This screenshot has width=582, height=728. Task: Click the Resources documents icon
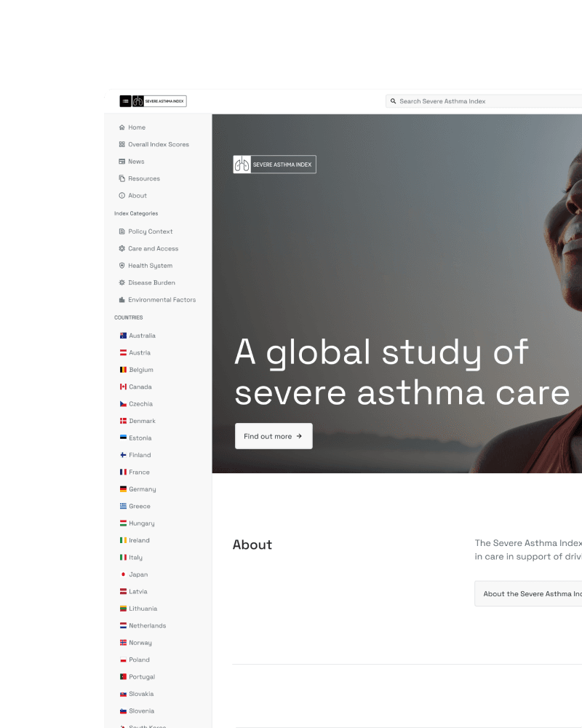click(122, 179)
